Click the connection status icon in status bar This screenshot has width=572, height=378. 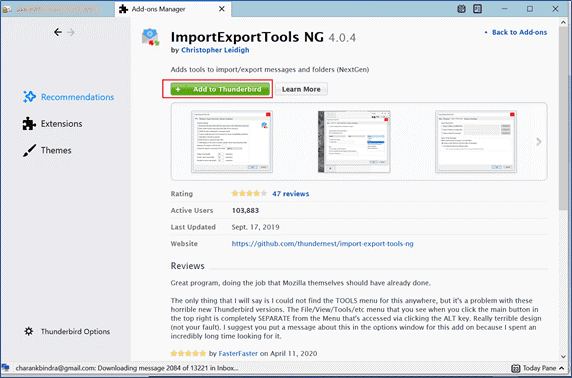point(5,368)
